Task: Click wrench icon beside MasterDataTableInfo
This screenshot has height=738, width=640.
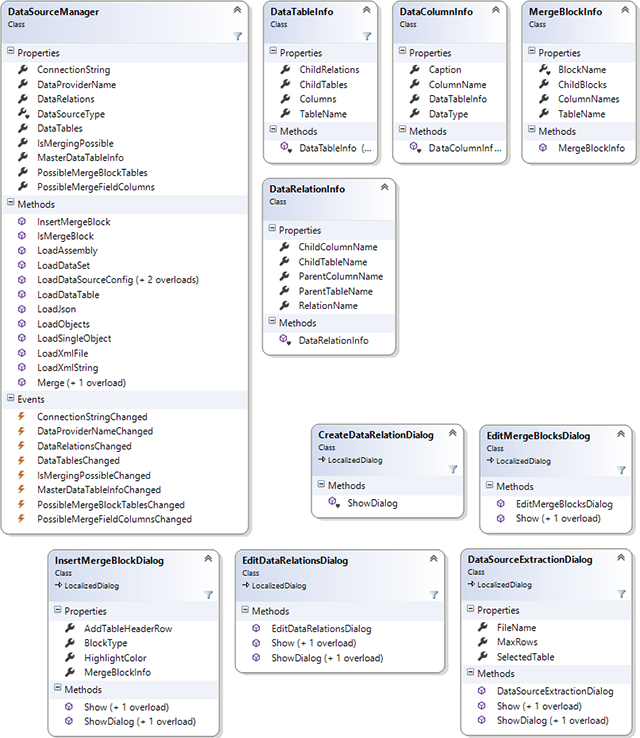Action: [23, 157]
